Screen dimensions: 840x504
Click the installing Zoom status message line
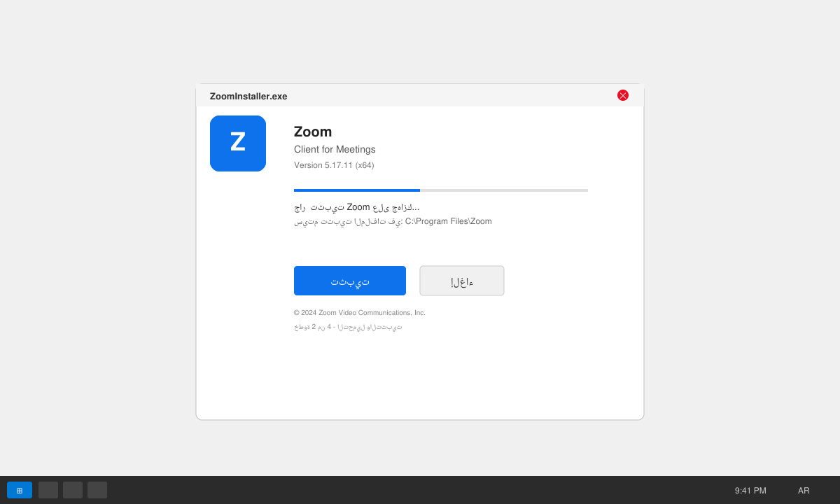point(357,207)
